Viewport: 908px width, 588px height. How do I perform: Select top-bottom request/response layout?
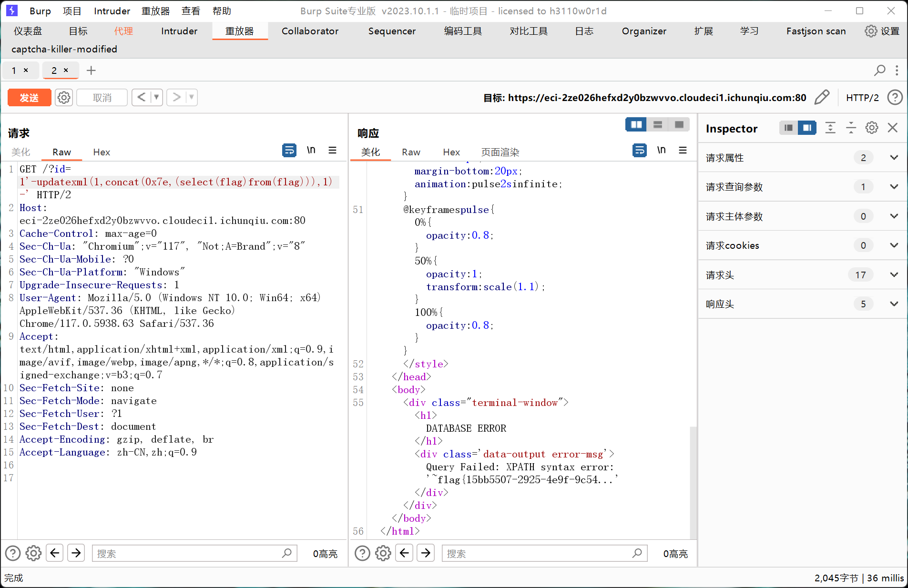point(658,124)
